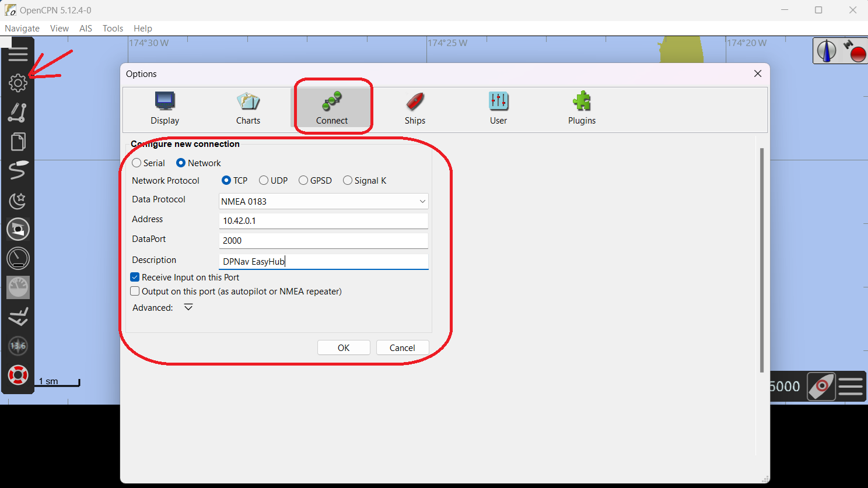Click the Options dialog vertical scrollbar

[x=761, y=259]
